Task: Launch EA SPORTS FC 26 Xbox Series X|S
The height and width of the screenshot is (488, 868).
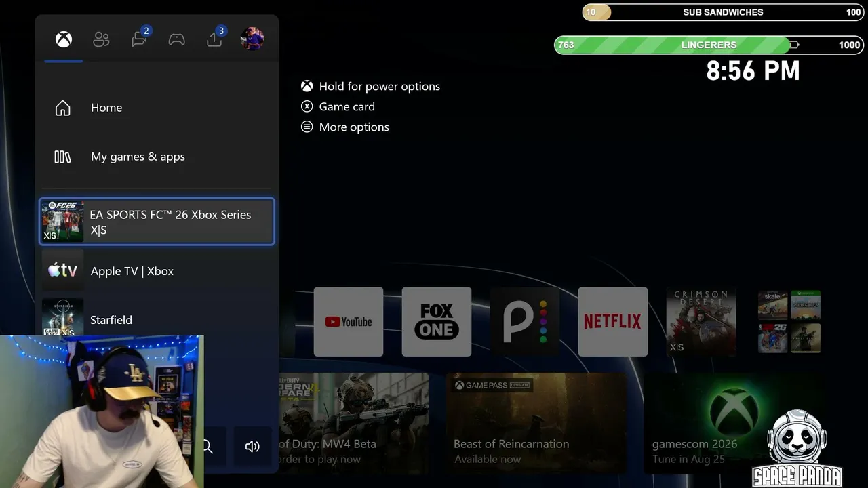Action: 157,222
